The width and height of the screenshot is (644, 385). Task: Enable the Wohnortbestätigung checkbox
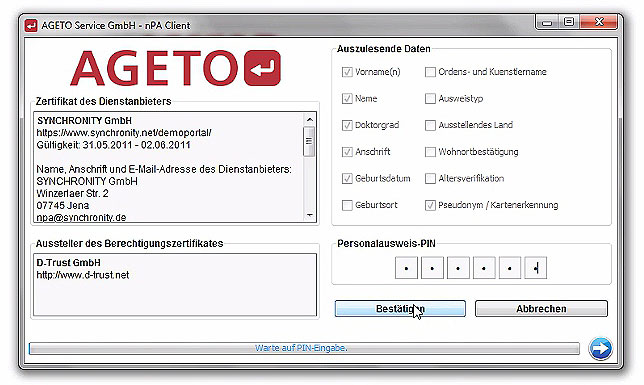(x=430, y=152)
